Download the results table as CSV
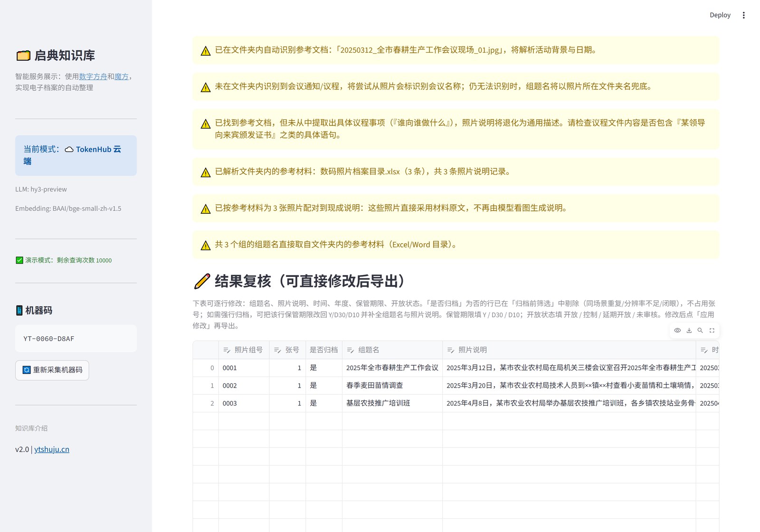The width and height of the screenshot is (760, 532). (689, 330)
